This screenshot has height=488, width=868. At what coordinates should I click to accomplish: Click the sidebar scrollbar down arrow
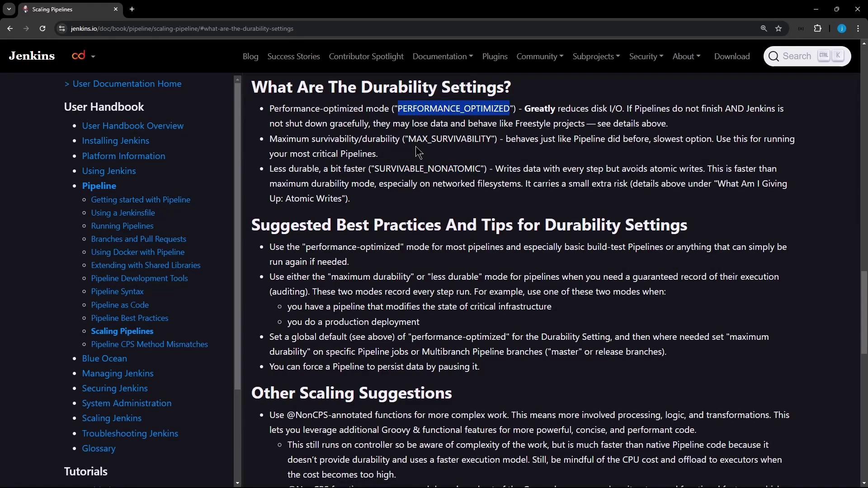tap(238, 483)
